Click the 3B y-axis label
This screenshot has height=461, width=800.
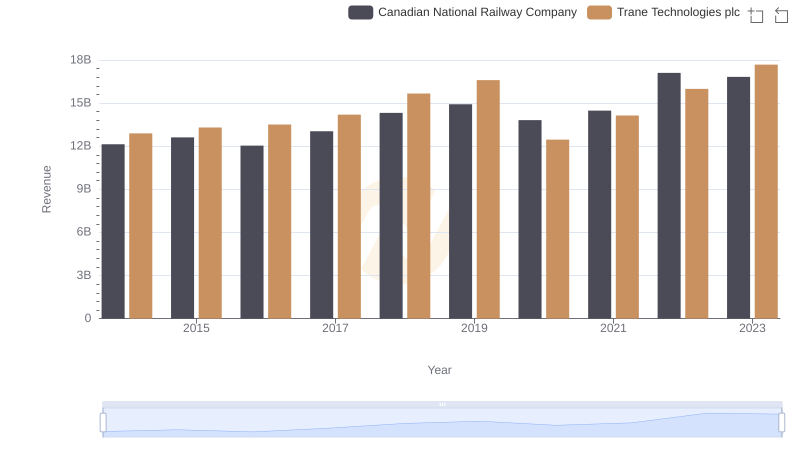tap(84, 275)
